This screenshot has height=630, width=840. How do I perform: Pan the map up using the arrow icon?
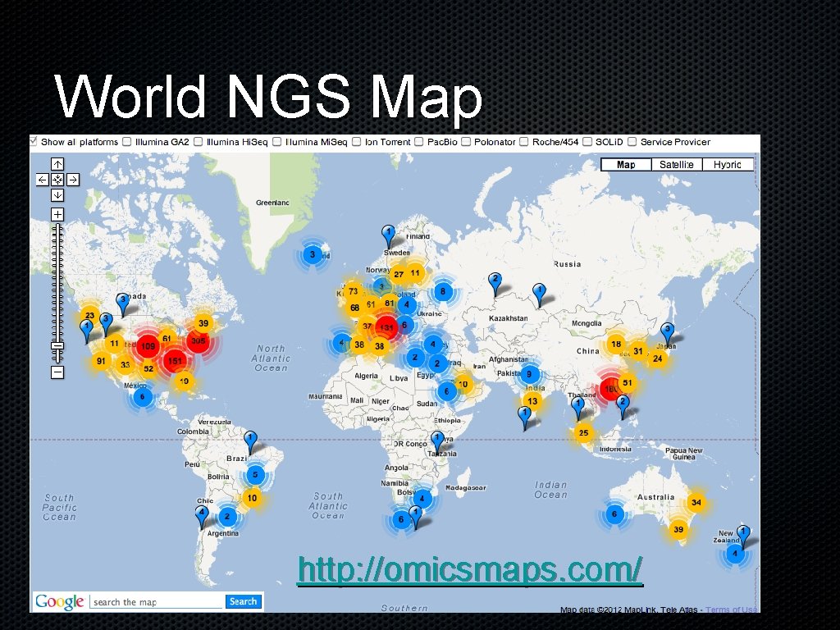click(57, 164)
